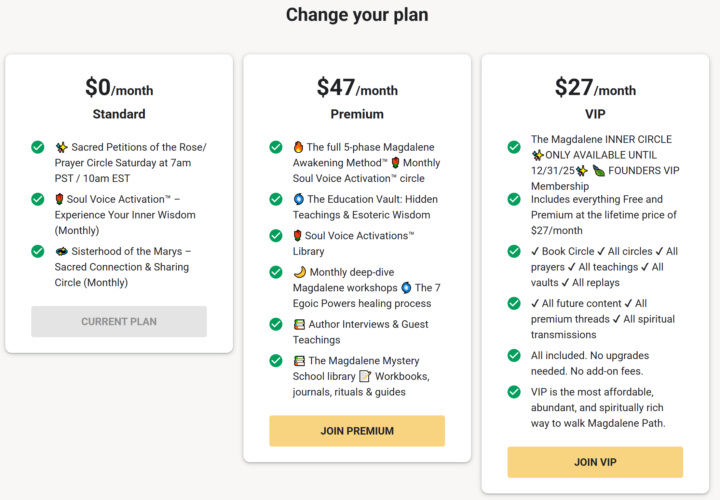The width and height of the screenshot is (720, 500).
Task: Click the $0/month Standard price heading
Action: point(119,88)
